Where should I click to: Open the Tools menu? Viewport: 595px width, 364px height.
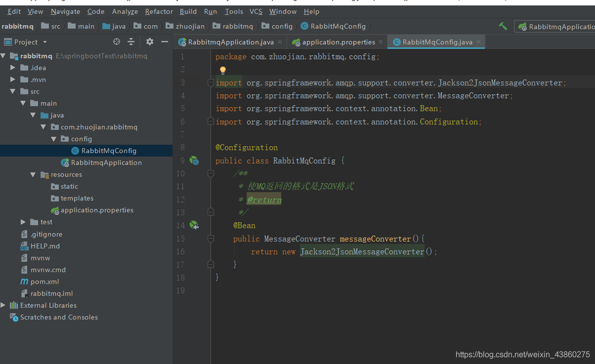pyautogui.click(x=234, y=11)
